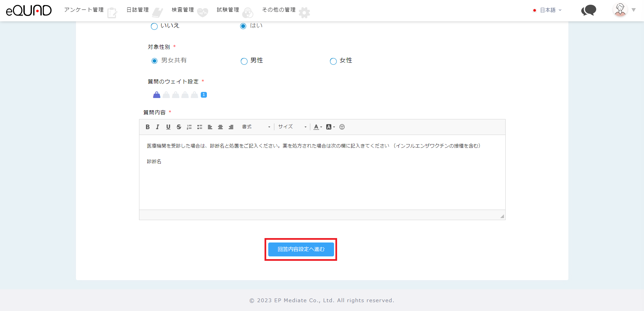Center align the text
Viewport: 644px width, 311px height.
pyautogui.click(x=220, y=127)
